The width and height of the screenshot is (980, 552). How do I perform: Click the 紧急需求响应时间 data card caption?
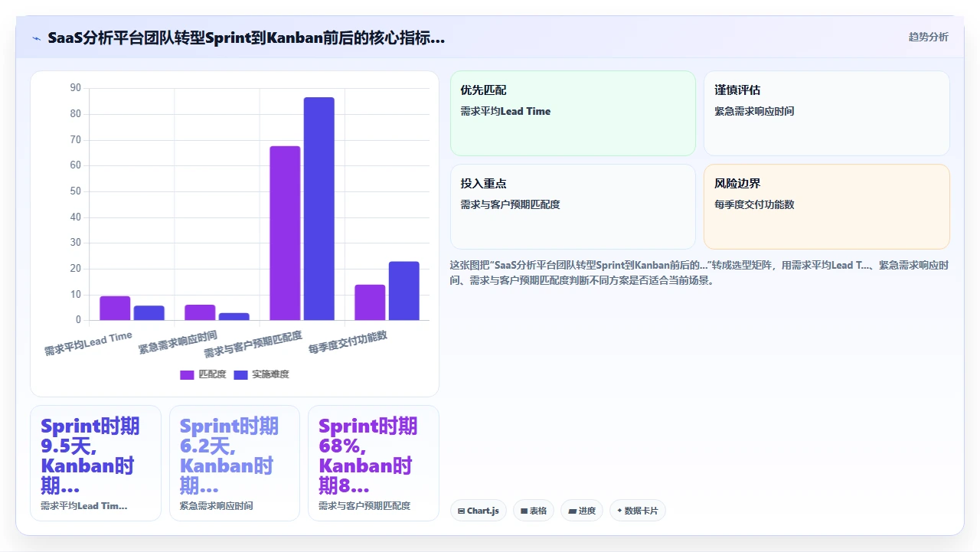coord(217,506)
